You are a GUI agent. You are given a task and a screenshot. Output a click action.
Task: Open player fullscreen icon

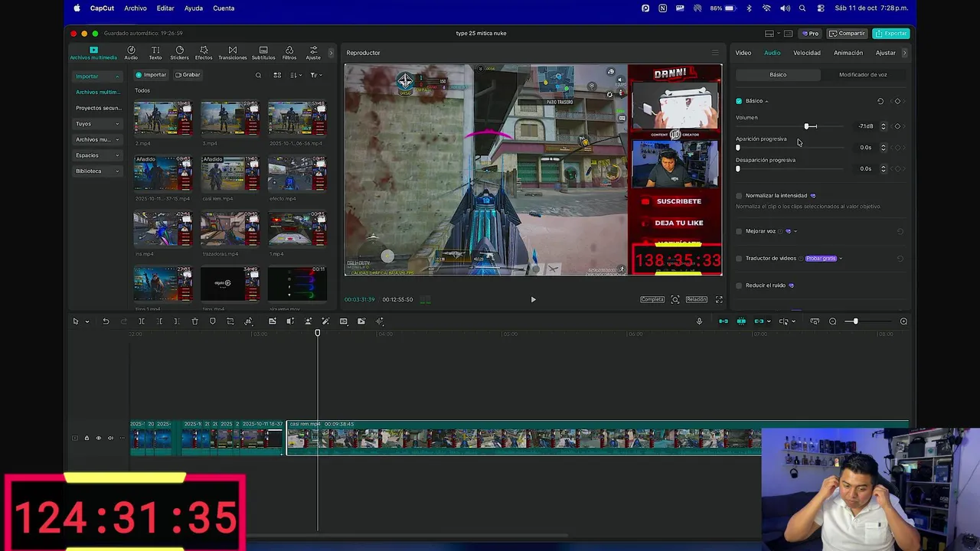tap(719, 299)
